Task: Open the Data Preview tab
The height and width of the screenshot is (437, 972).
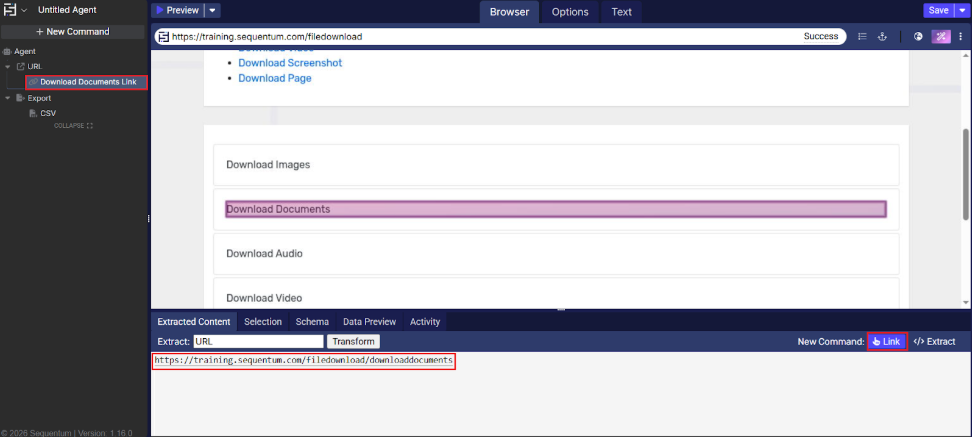Action: tap(369, 322)
